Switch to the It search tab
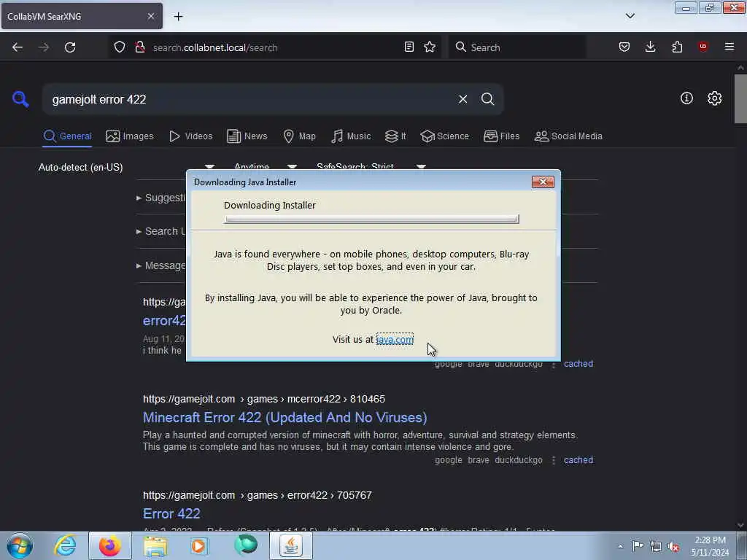Image resolution: width=747 pixels, height=560 pixels. [x=395, y=136]
